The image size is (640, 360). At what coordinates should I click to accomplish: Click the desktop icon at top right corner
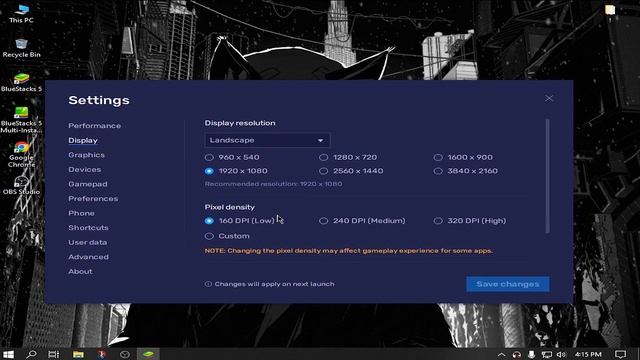pyautogui.click(x=610, y=10)
